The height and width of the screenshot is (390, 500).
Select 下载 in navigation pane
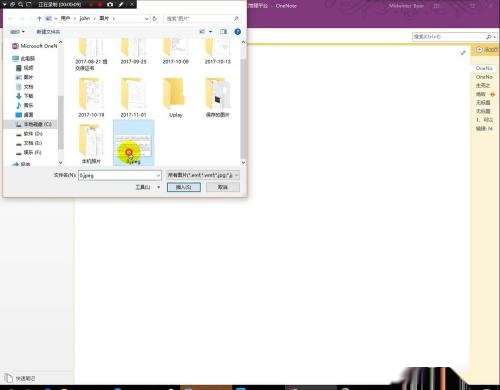[x=25, y=96]
